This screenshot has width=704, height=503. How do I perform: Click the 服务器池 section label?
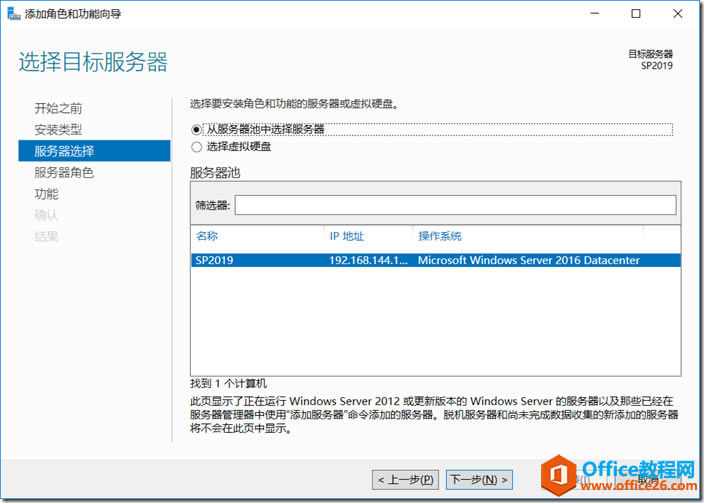[215, 173]
